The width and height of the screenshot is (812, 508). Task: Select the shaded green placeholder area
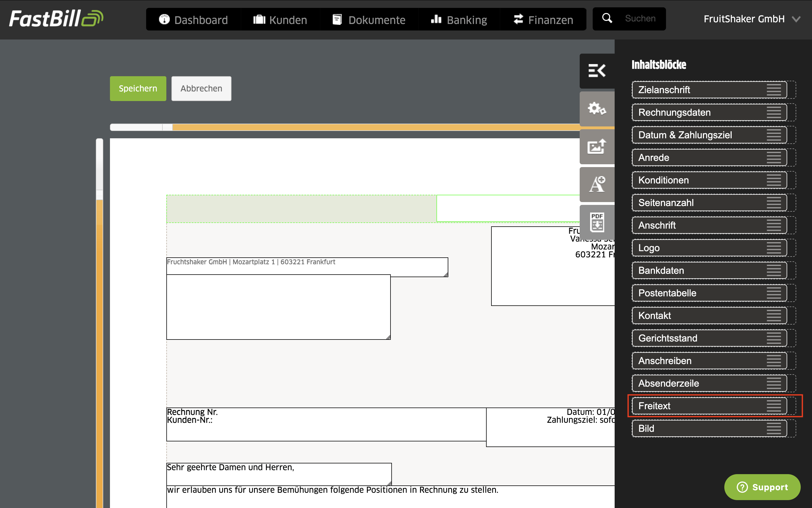pyautogui.click(x=301, y=209)
